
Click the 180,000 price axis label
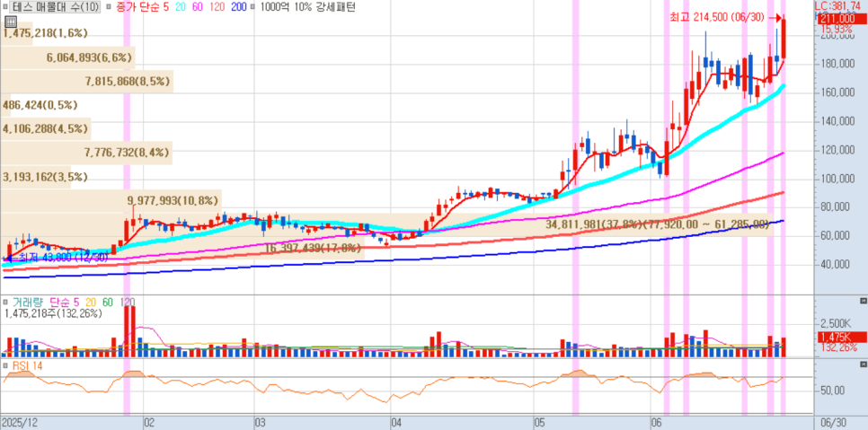pos(838,64)
